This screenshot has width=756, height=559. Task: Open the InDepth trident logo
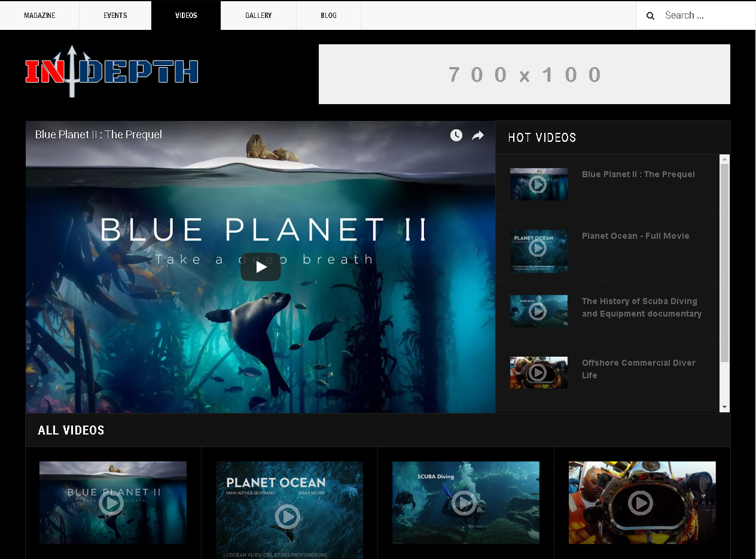[x=112, y=71]
